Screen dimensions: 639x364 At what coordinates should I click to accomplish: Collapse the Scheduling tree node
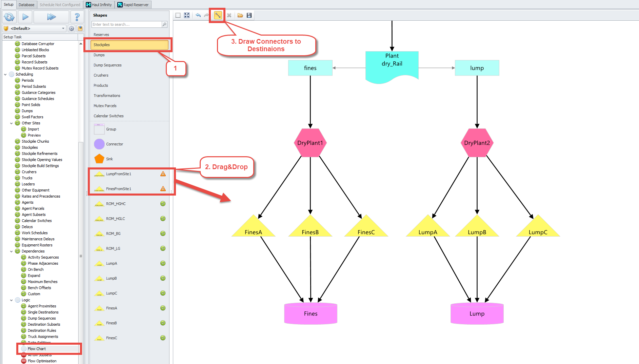5,74
